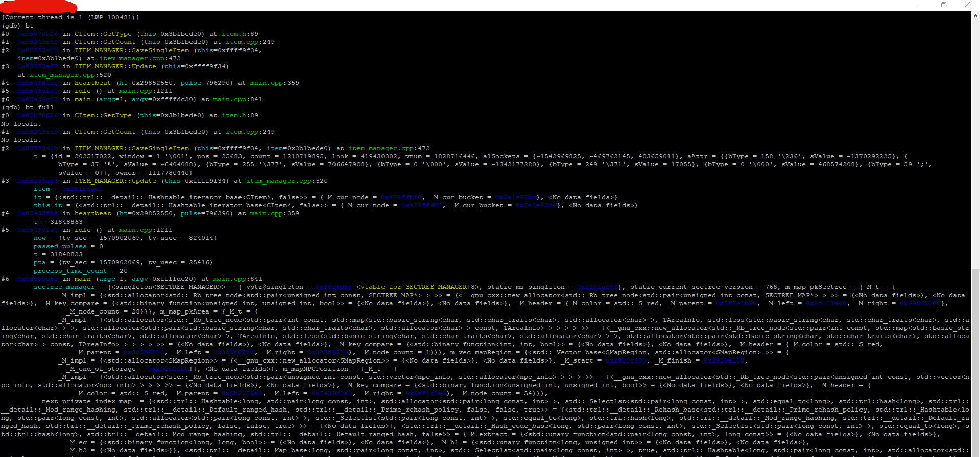Close the gdb terminal window
The height and width of the screenshot is (457, 980).
[x=967, y=5]
